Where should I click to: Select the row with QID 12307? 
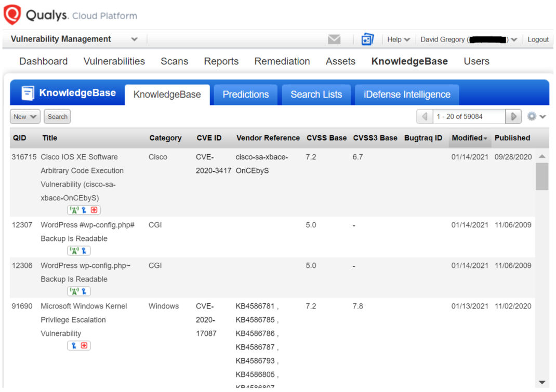(x=272, y=237)
